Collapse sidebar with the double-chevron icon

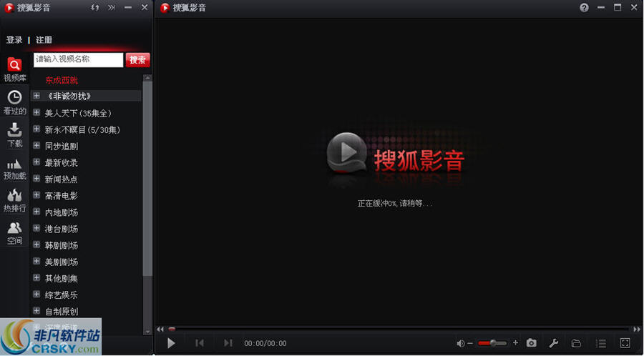coord(112,7)
